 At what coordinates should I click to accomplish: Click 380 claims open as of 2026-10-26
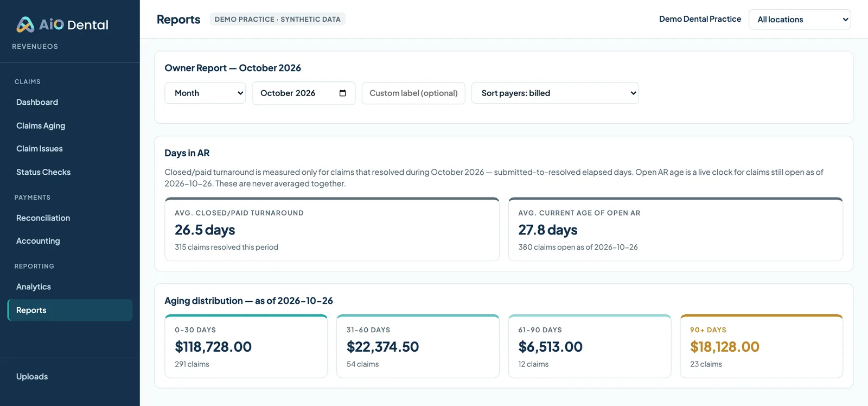tap(578, 247)
